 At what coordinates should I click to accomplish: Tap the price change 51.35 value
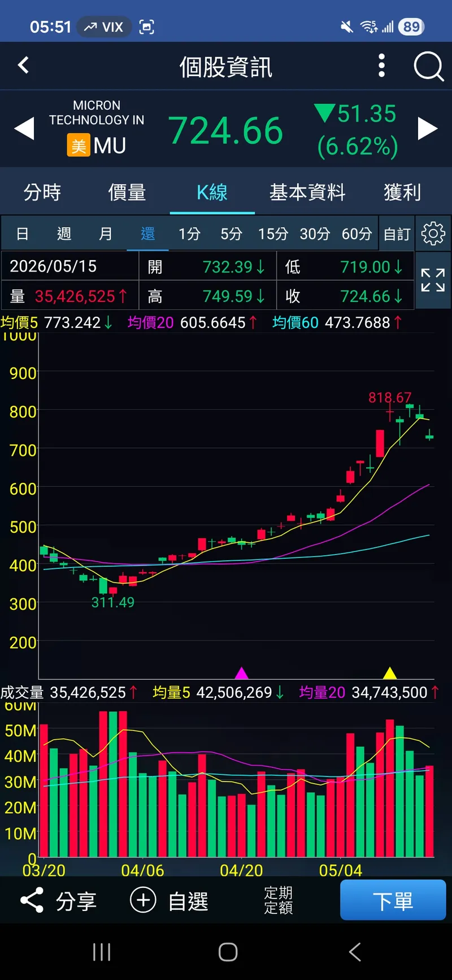tap(367, 114)
